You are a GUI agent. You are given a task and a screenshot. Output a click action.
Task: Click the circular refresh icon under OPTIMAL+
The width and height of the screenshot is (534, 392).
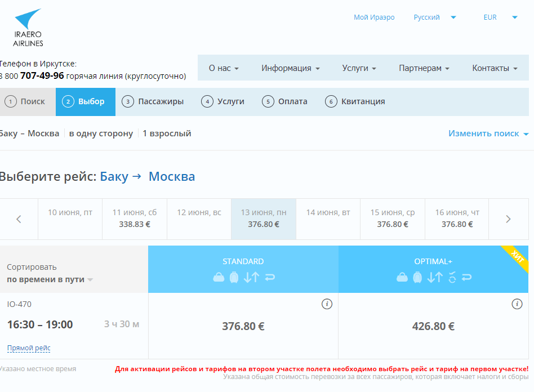[452, 277]
